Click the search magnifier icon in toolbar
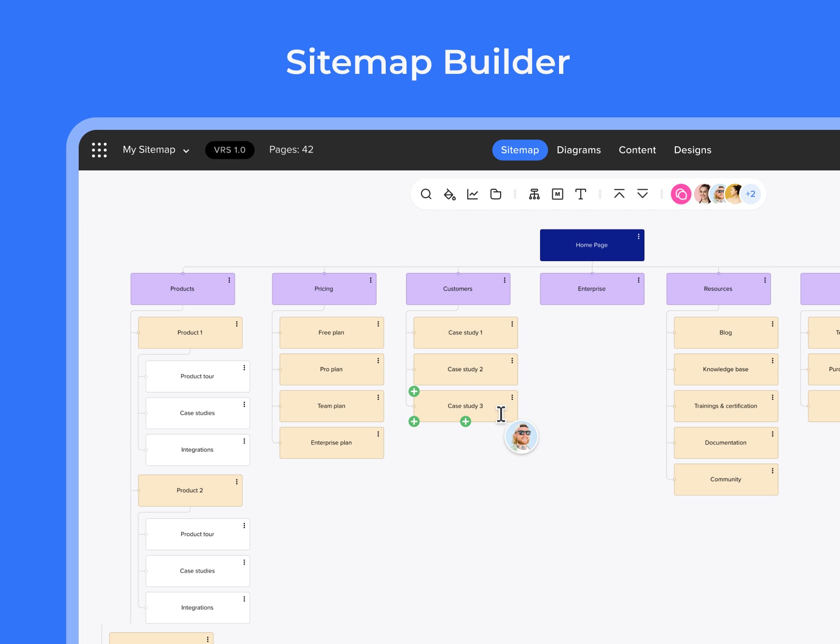The image size is (840, 644). point(426,194)
